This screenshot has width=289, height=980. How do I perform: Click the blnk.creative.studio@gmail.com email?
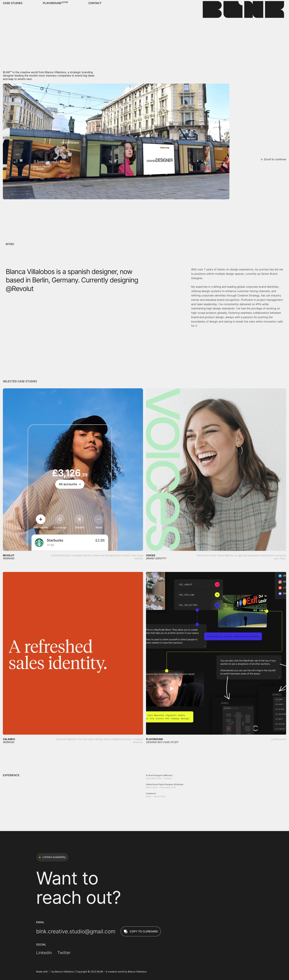click(x=76, y=931)
